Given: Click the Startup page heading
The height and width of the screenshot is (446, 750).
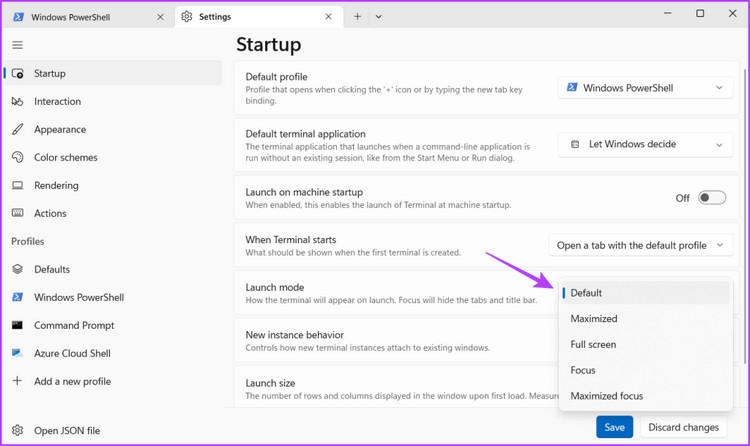Looking at the screenshot, I should pyautogui.click(x=269, y=45).
